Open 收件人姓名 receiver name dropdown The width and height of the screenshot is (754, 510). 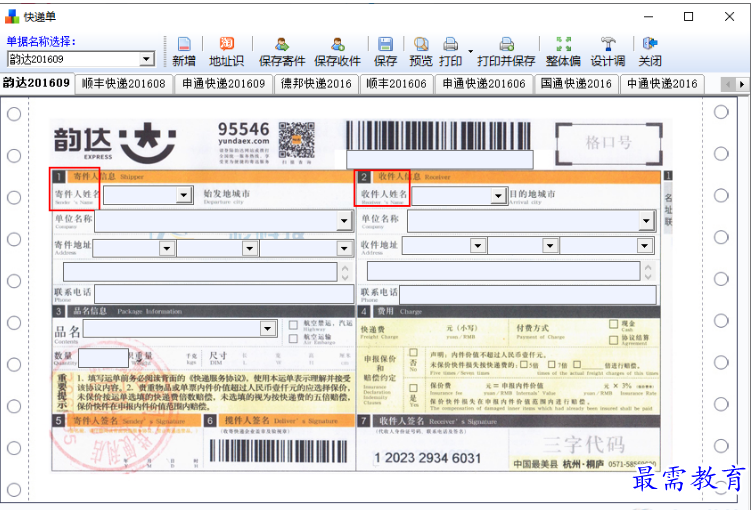pos(499,196)
